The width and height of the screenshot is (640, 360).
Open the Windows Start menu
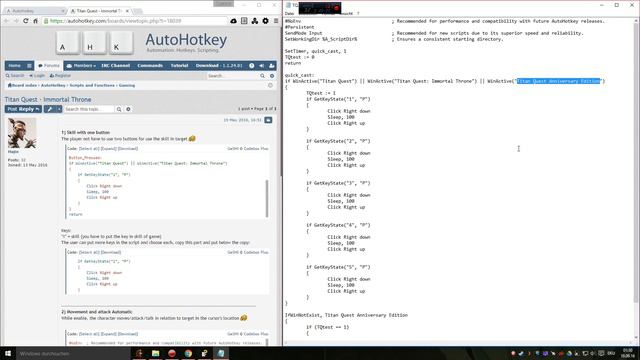click(x=8, y=353)
